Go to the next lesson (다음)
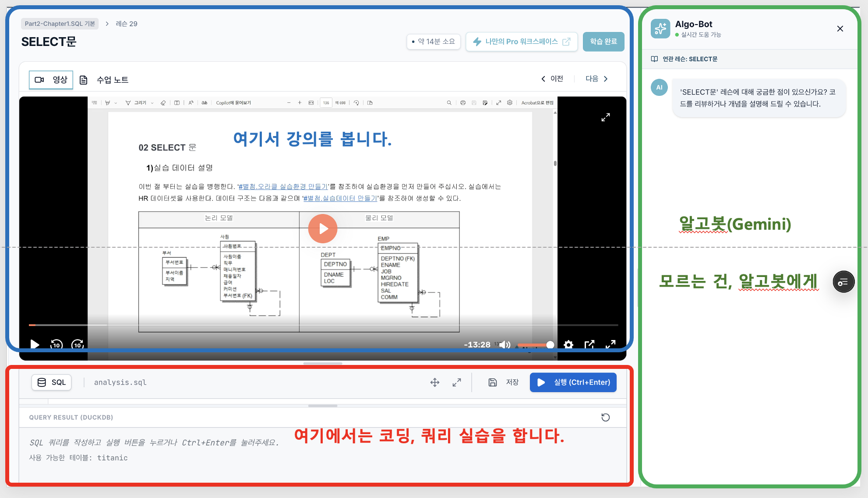 (596, 79)
